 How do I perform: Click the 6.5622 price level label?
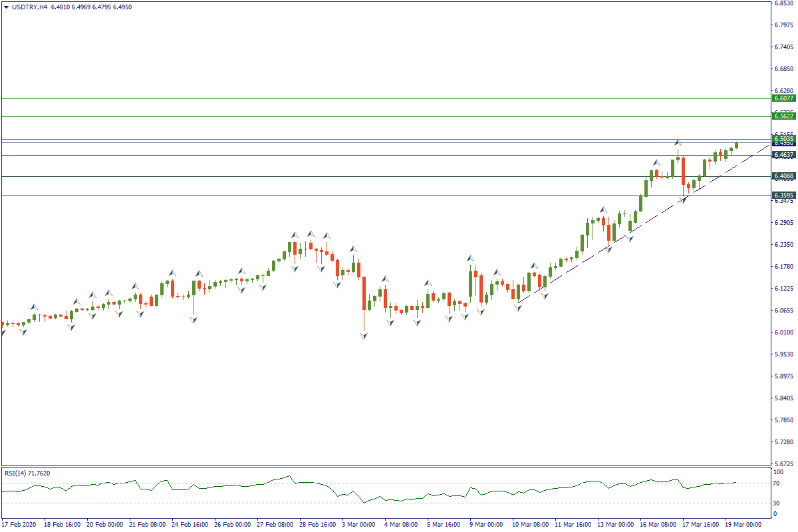tap(783, 116)
